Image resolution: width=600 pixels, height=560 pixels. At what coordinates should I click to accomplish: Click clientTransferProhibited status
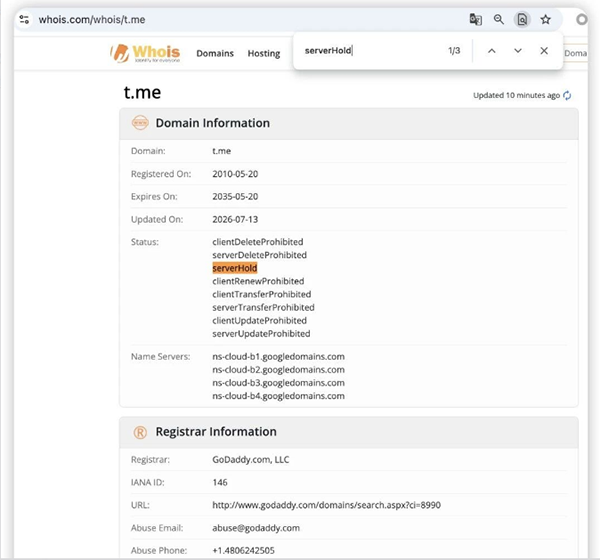(262, 294)
